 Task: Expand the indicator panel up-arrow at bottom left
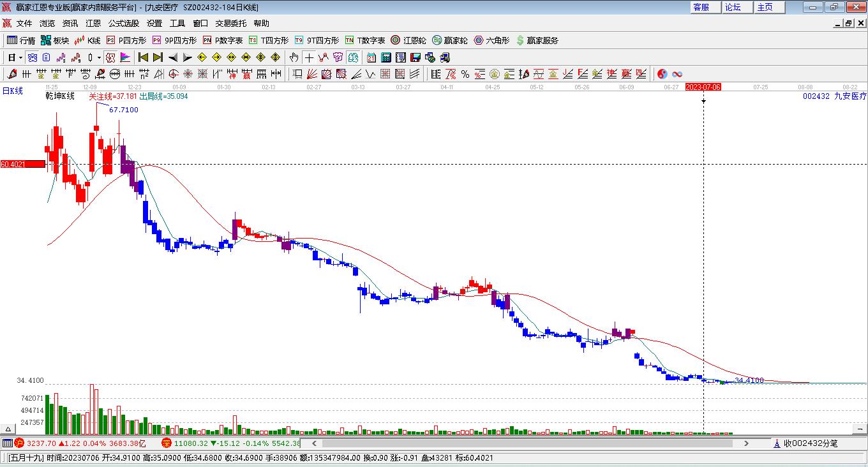click(x=8, y=429)
